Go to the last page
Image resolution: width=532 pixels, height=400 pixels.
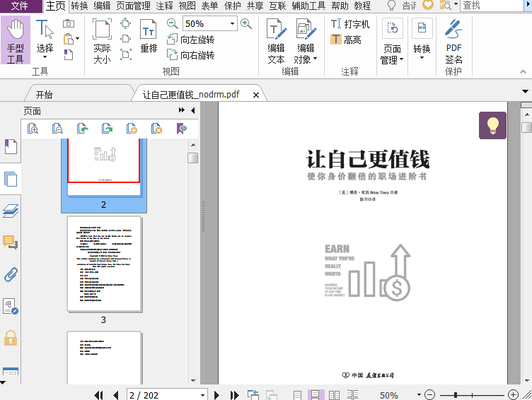pos(234,395)
